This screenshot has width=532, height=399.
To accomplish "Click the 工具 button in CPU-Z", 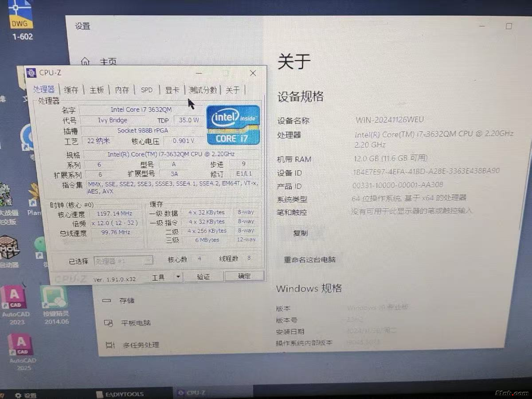I will point(158,277).
